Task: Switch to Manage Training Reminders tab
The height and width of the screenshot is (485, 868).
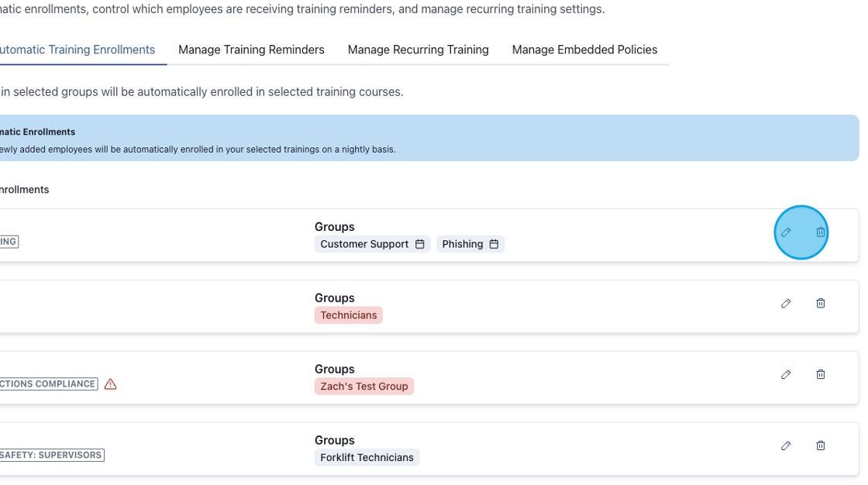Action: (251, 50)
